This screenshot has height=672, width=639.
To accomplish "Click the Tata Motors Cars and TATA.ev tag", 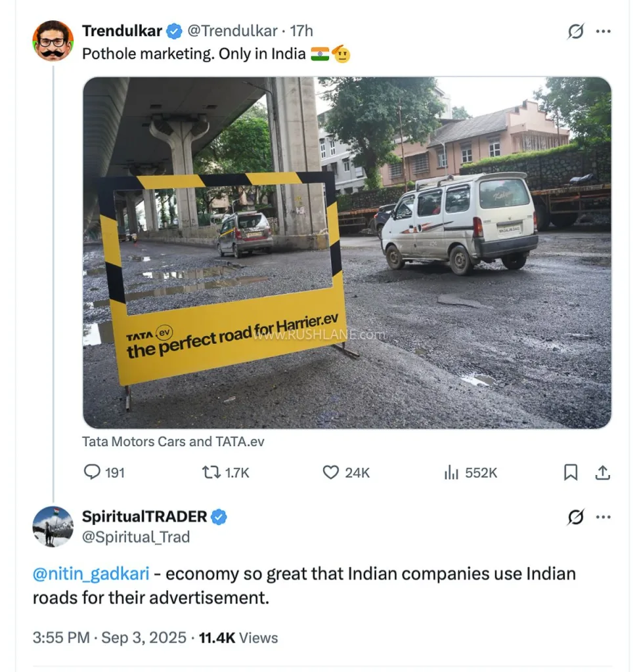I will point(173,442).
